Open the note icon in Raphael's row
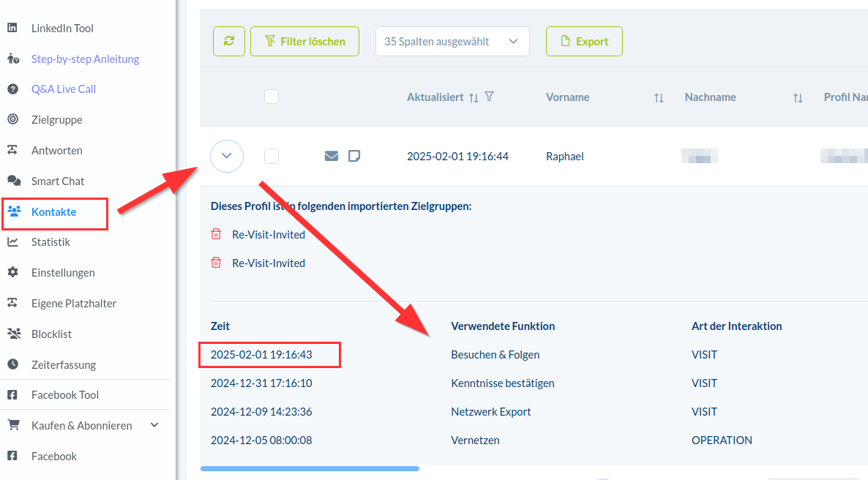The image size is (868, 480). point(354,156)
